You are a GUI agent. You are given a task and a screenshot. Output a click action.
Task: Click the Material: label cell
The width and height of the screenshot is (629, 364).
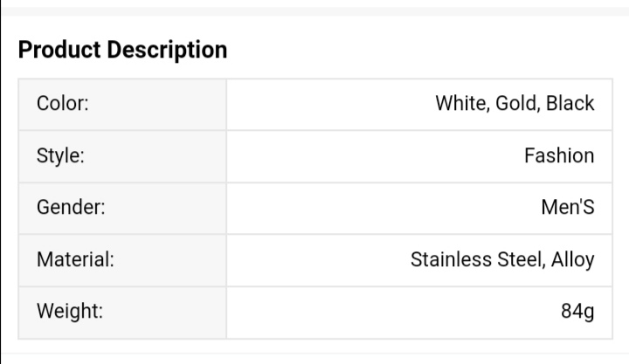coord(122,260)
